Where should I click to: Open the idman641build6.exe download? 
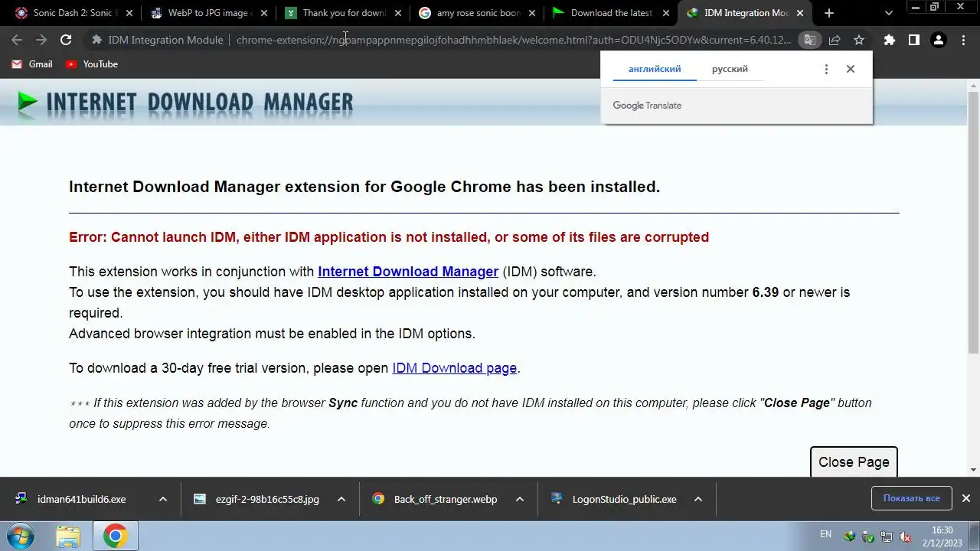pos(81,499)
